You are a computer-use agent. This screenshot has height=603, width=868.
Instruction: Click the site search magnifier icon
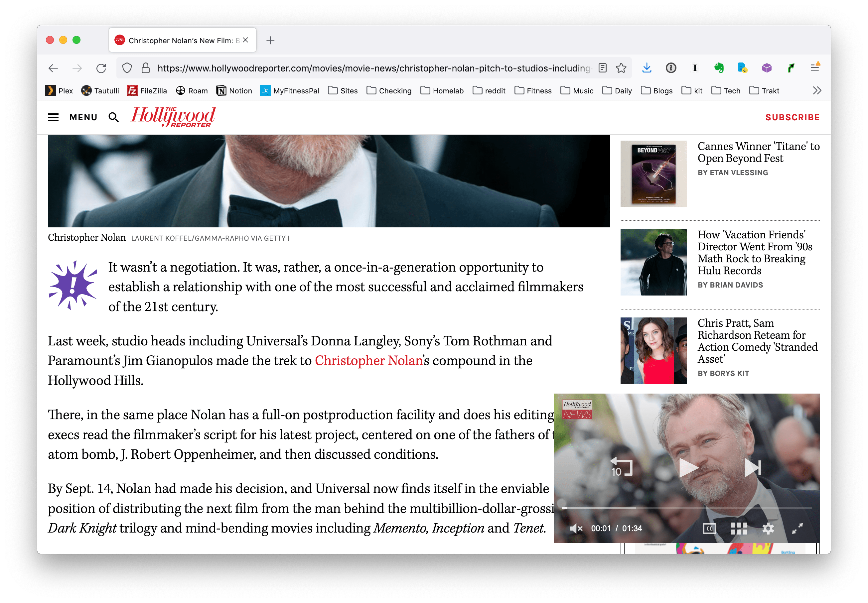coord(114,117)
